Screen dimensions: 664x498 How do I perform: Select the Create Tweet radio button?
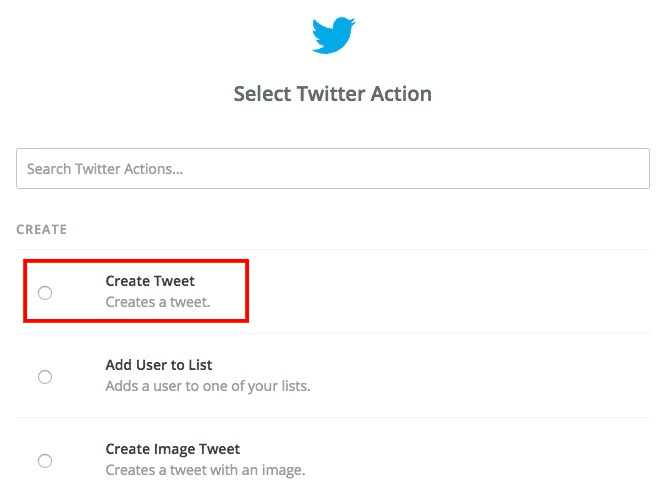pyautogui.click(x=45, y=293)
